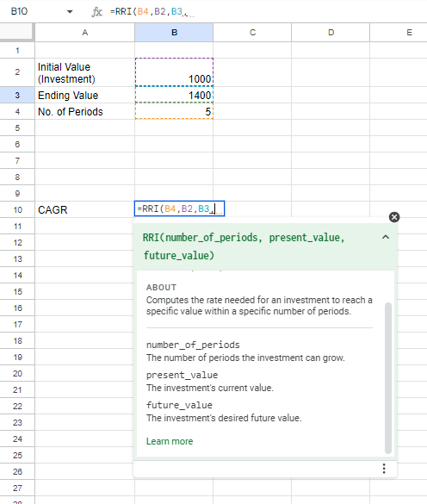427x504 pixels.
Task: Select empty cell A12
Action: point(85,242)
